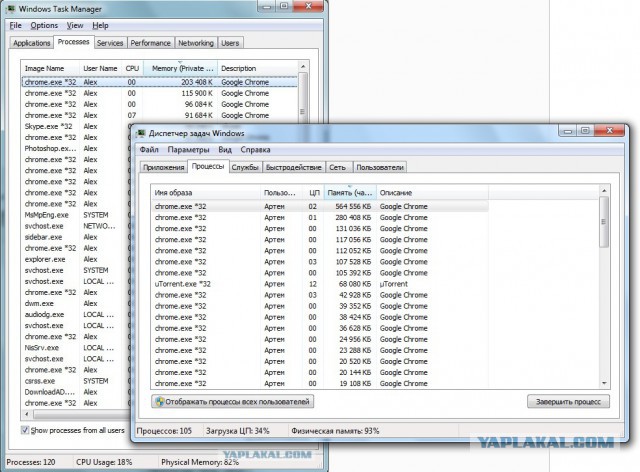The height and width of the screenshot is (472, 640).
Task: Click Завершить процесс button
Action: 568,402
